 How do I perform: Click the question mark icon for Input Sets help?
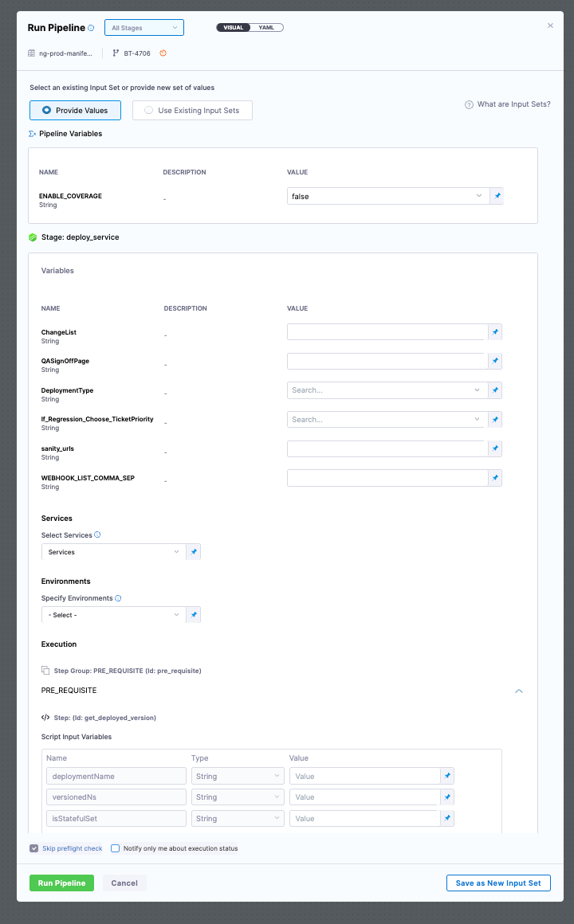(469, 105)
